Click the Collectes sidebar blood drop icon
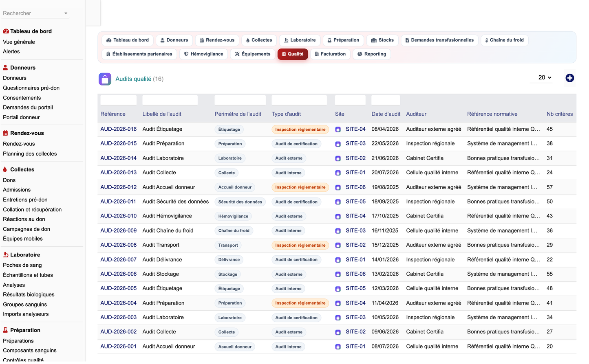The width and height of the screenshot is (589, 364). pos(5,169)
